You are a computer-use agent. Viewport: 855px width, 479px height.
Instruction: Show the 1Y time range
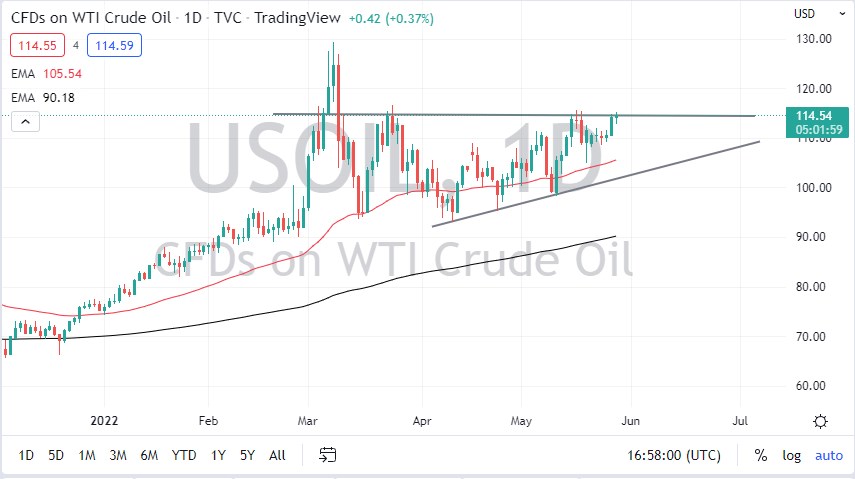[x=218, y=455]
